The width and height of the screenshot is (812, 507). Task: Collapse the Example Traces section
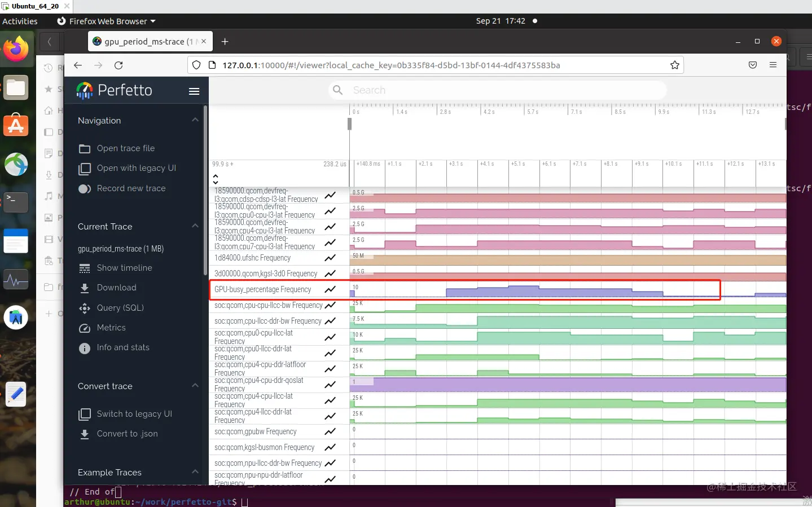(195, 472)
